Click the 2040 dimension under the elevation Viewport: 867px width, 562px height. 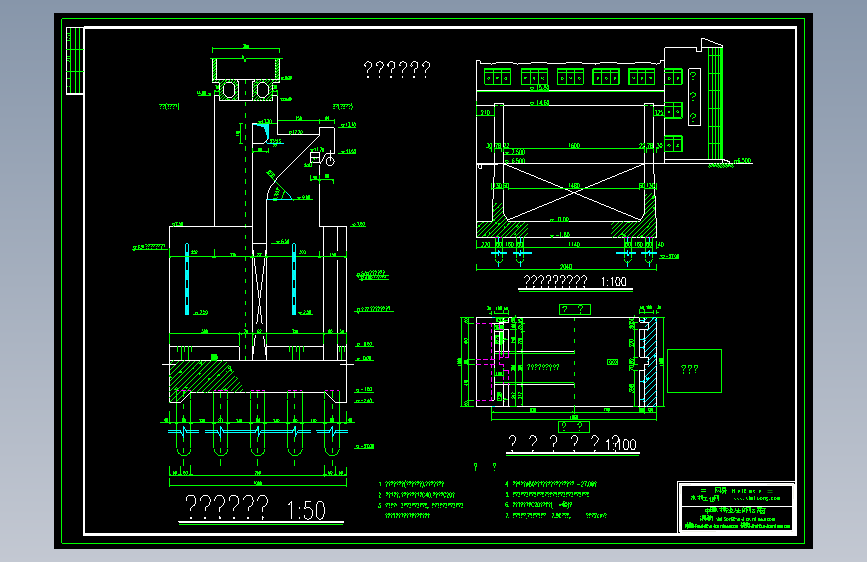click(566, 267)
